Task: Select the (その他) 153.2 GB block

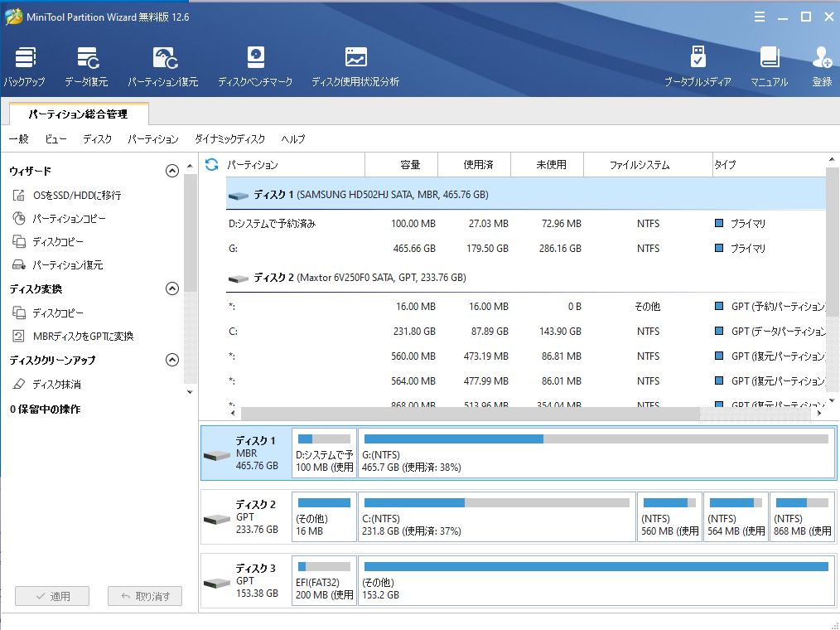Action: point(596,580)
